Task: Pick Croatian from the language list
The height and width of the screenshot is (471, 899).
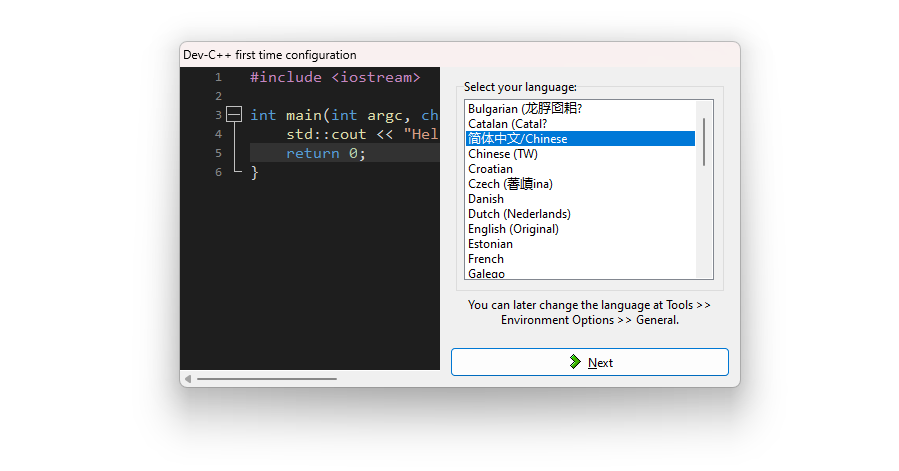Action: point(580,169)
